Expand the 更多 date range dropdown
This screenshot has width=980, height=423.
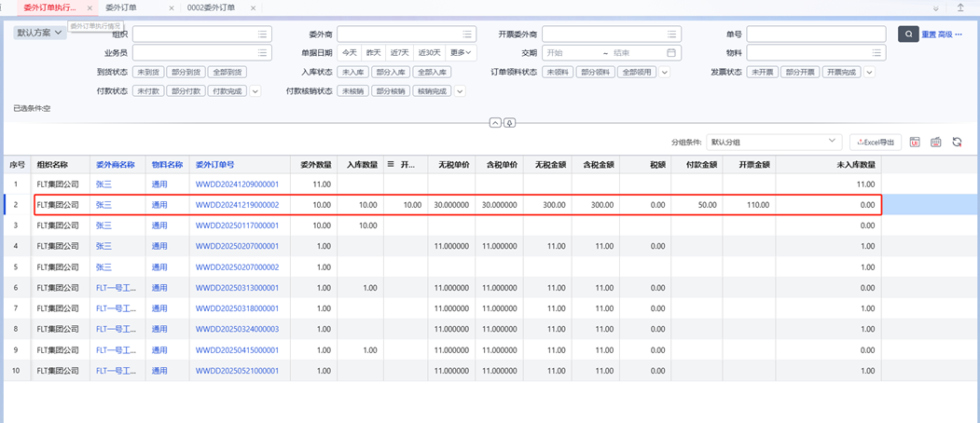460,53
